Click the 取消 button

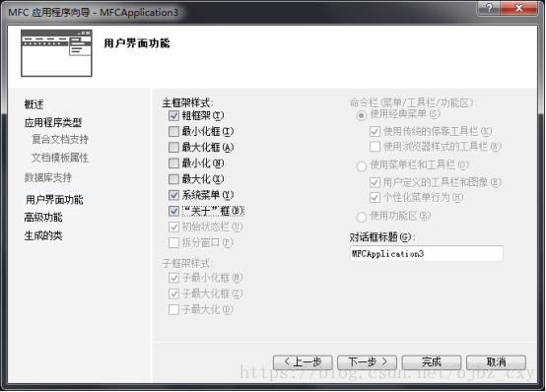[x=496, y=362]
